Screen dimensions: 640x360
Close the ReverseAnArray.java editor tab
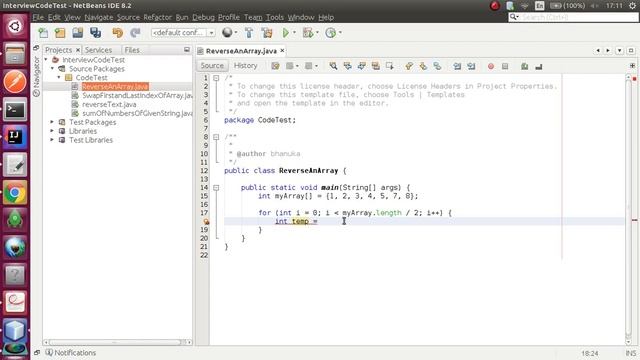click(282, 51)
